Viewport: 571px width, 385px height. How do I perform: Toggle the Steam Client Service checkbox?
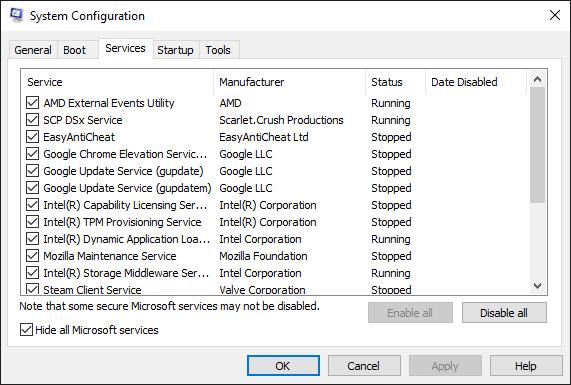tap(32, 289)
